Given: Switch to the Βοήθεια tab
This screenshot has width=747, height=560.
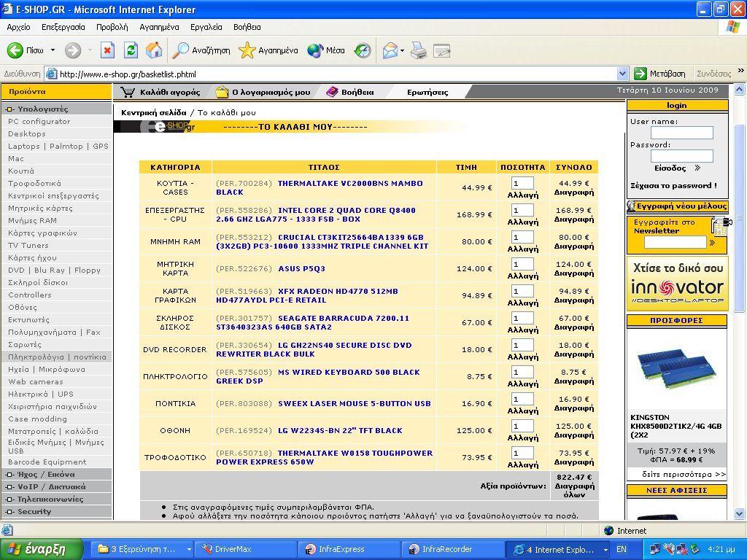Looking at the screenshot, I should [350, 92].
